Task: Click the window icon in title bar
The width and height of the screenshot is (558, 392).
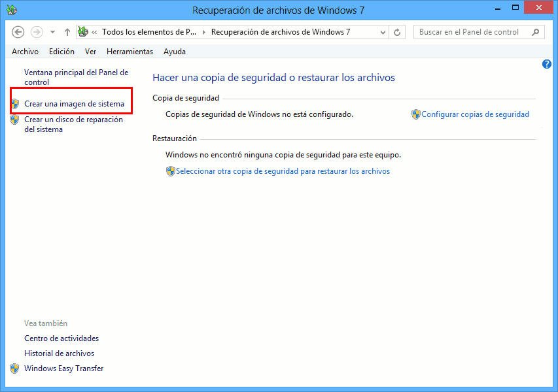Action: tap(12, 10)
